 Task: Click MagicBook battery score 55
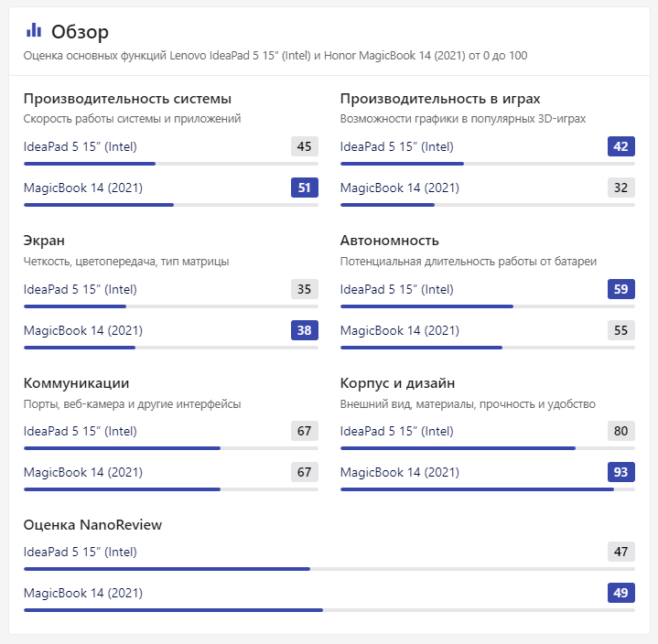[621, 330]
